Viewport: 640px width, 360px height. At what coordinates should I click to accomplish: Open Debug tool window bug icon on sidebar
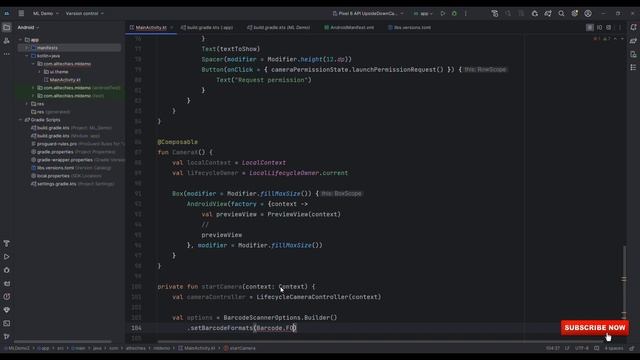tap(7, 270)
